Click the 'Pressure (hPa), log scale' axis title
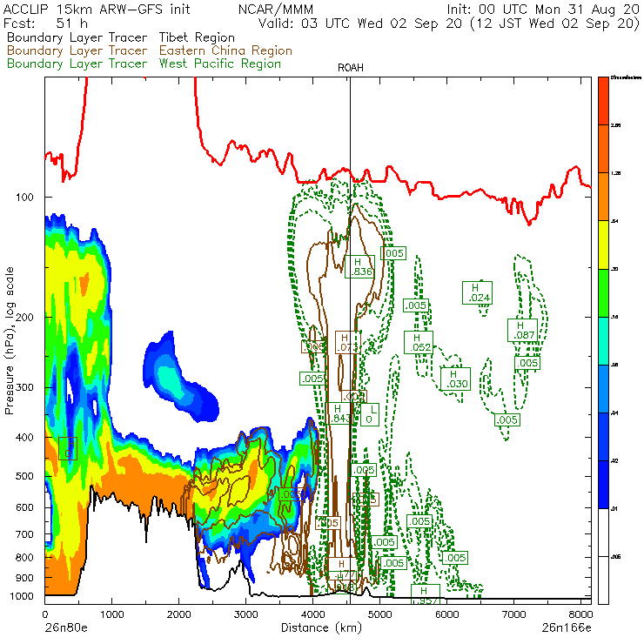Image resolution: width=644 pixels, height=644 pixels. click(x=10, y=341)
